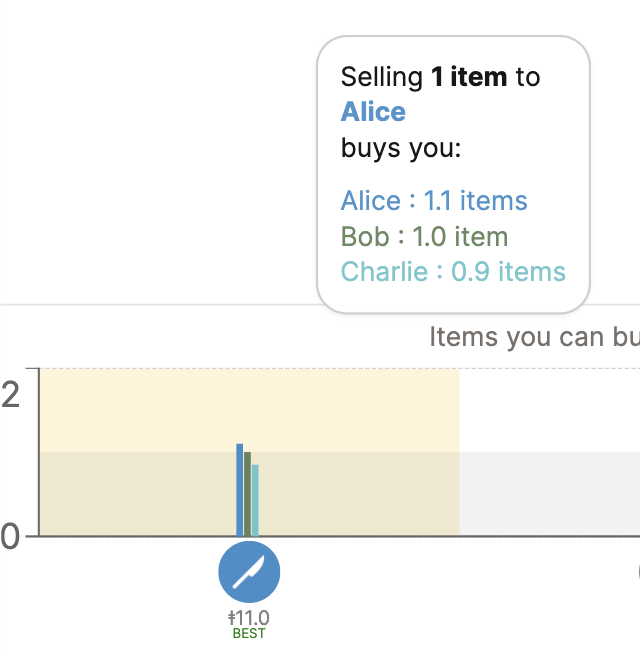Click the word 'Selling' in tooltip
Viewport: 640px width, 652px height.
(382, 77)
